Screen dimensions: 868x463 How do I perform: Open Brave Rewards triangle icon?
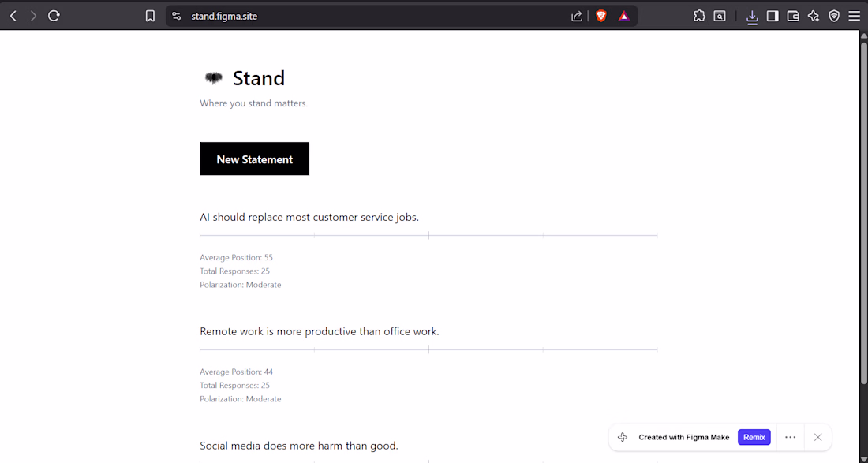pyautogui.click(x=624, y=16)
